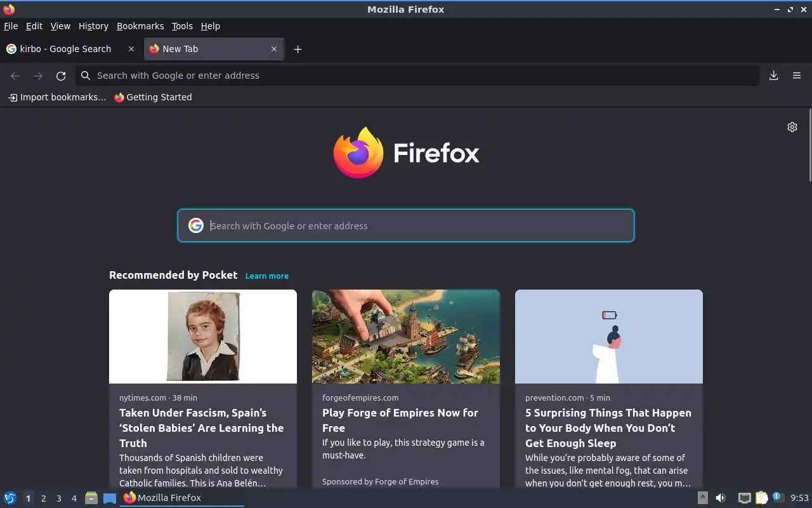Click Mozilla Firefox taskbar window button
Viewport: 812px width, 508px height.
click(x=181, y=498)
